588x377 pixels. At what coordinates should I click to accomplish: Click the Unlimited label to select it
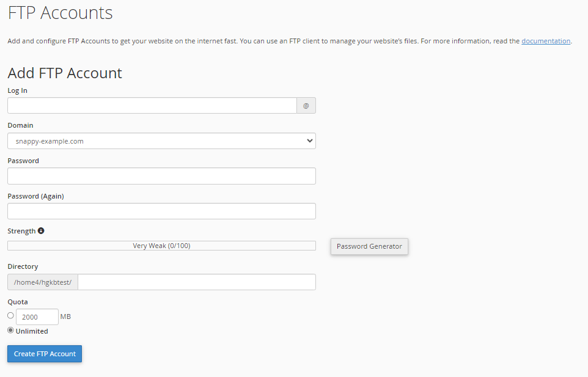31,331
